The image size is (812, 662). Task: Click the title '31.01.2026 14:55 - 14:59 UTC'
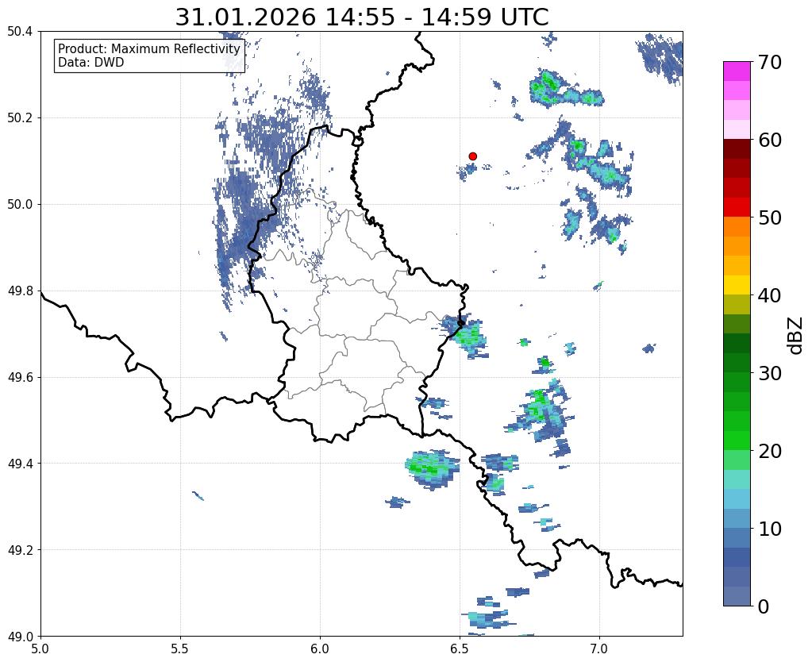coord(361,17)
